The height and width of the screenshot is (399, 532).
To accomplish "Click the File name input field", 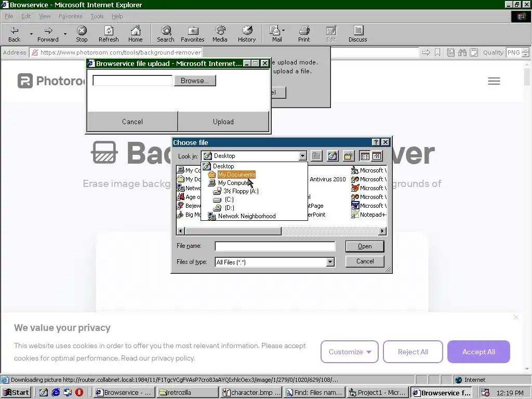I will click(275, 246).
